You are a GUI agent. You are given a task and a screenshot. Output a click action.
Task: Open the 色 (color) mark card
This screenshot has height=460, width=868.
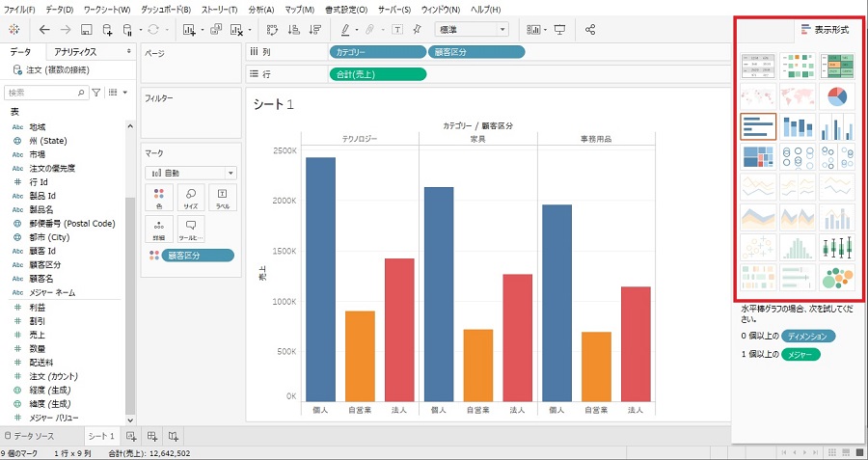click(x=159, y=198)
